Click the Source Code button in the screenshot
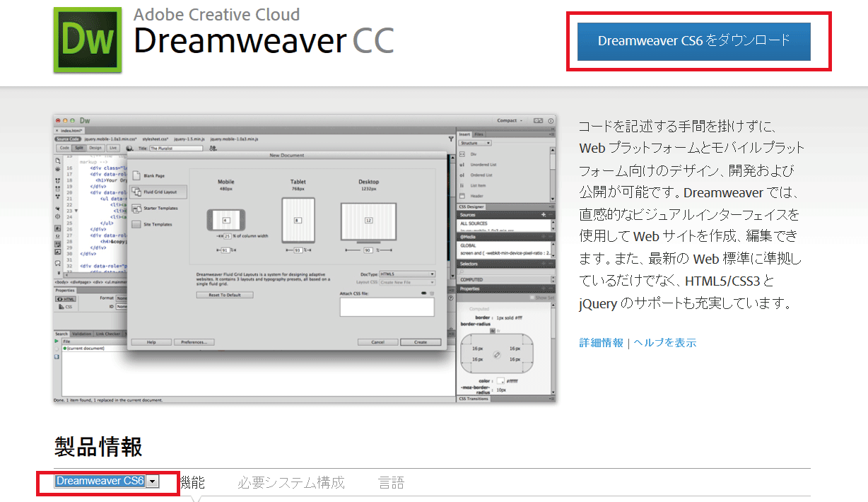The image size is (868, 502). [69, 139]
